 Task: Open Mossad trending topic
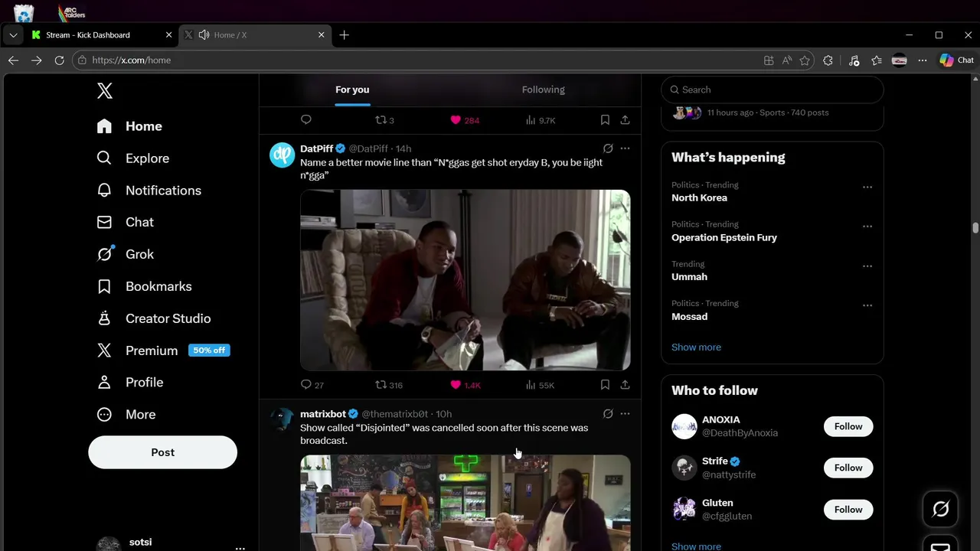pos(689,317)
